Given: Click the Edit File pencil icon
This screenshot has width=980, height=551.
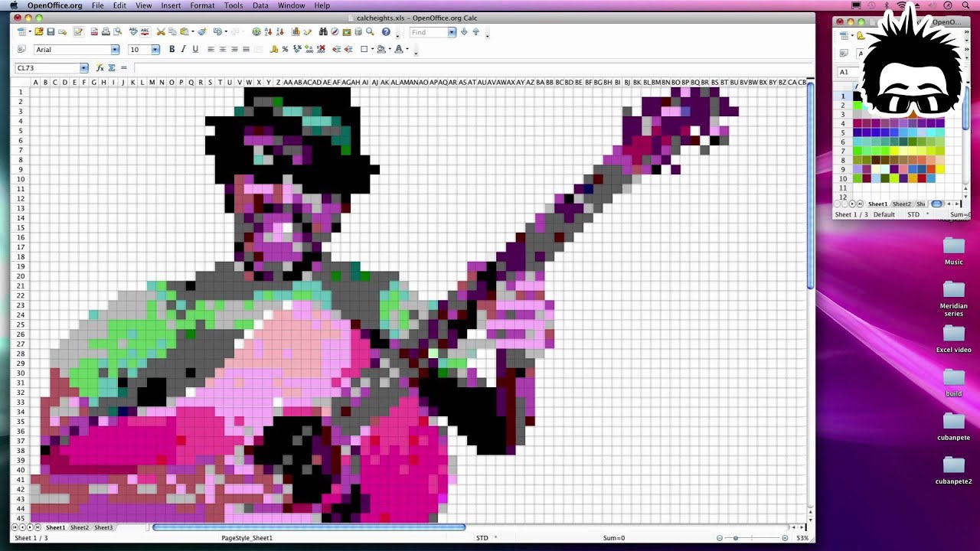Looking at the screenshot, I should tap(78, 31).
